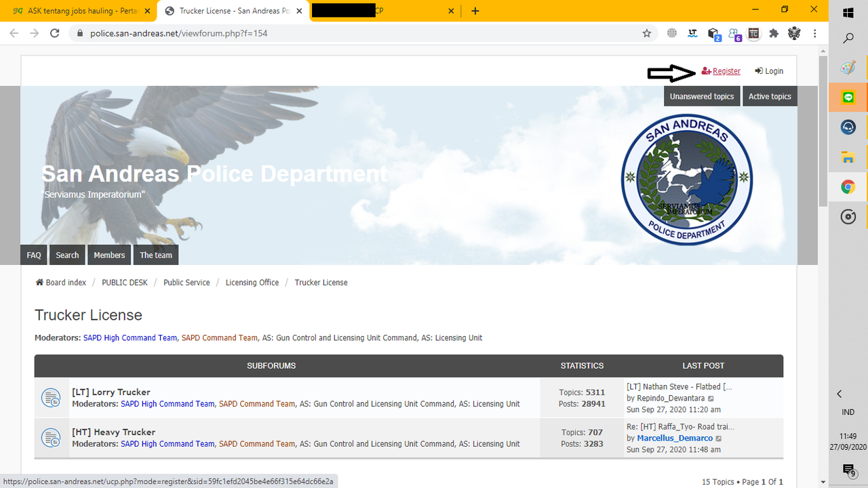Open last post 'Re: [HT] Raffa_Tyo- Road trai…'

[x=681, y=427]
